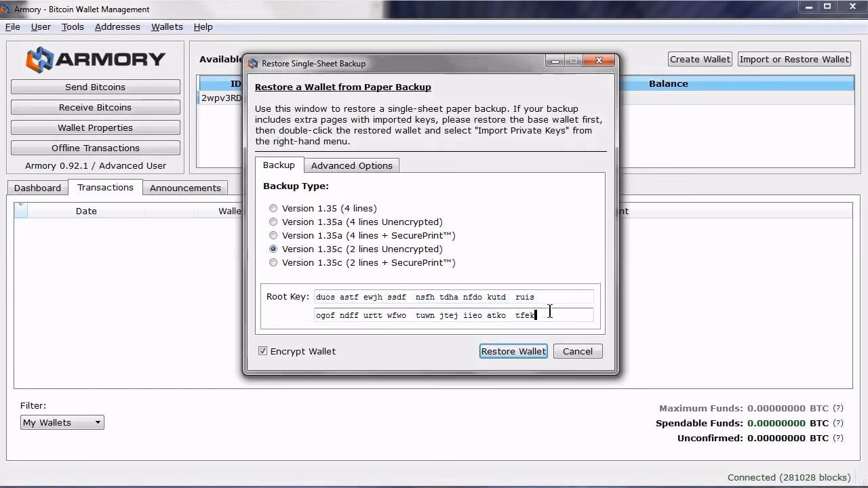This screenshot has width=868, height=488.
Task: Open the Help menu
Action: pyautogui.click(x=203, y=27)
